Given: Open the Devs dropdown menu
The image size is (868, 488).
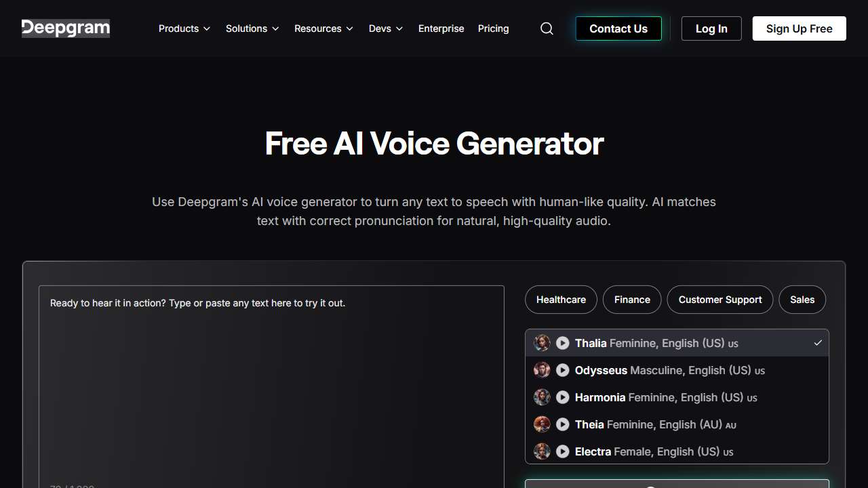Looking at the screenshot, I should pos(386,28).
